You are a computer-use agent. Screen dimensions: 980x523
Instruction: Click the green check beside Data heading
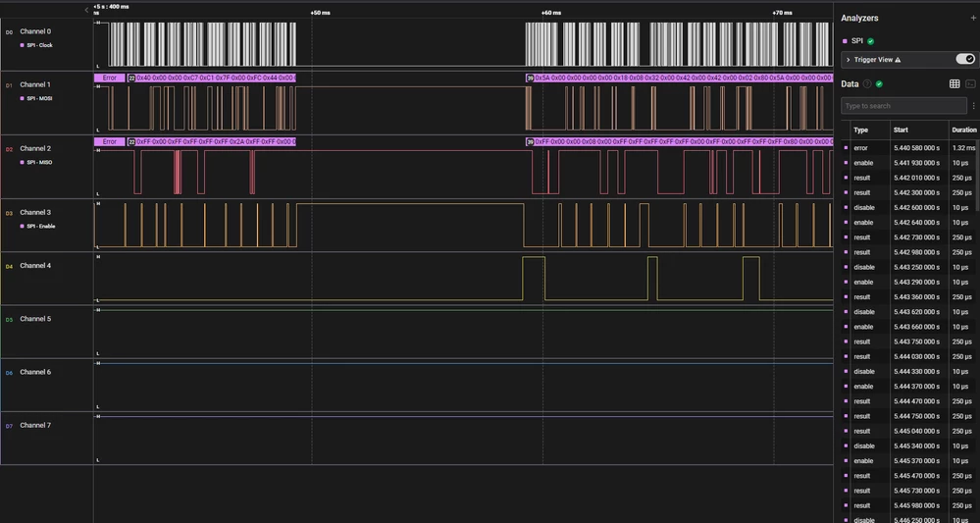tap(879, 83)
